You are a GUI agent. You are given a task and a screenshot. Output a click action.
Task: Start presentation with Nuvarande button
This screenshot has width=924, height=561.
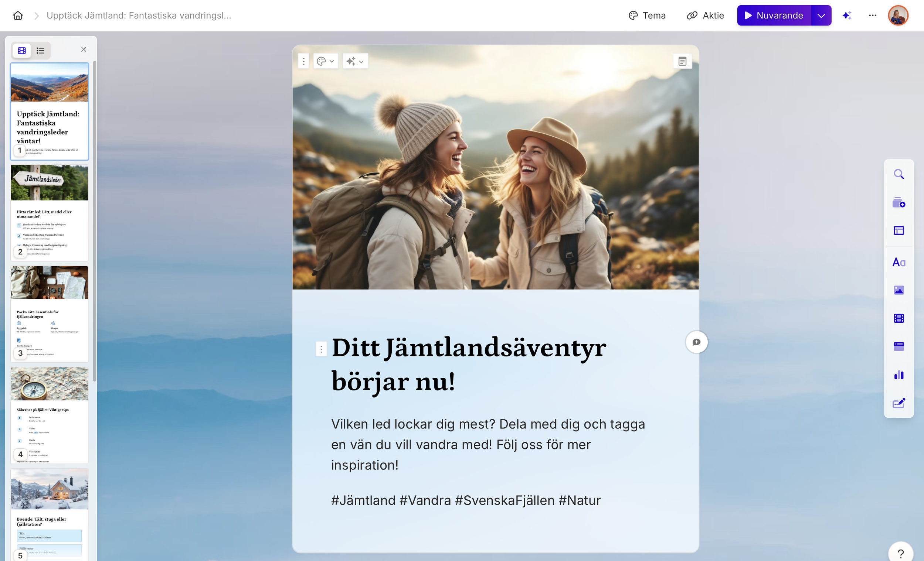[774, 16]
